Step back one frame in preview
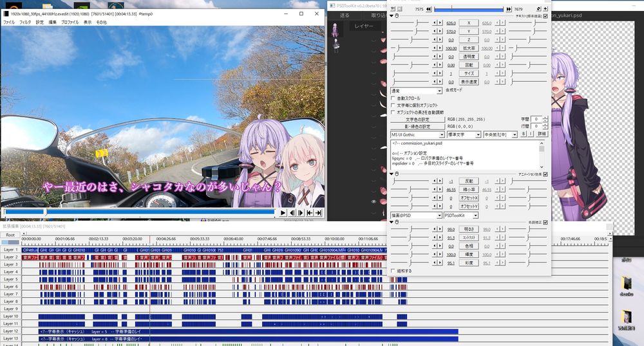644x346 pixels. (292, 212)
